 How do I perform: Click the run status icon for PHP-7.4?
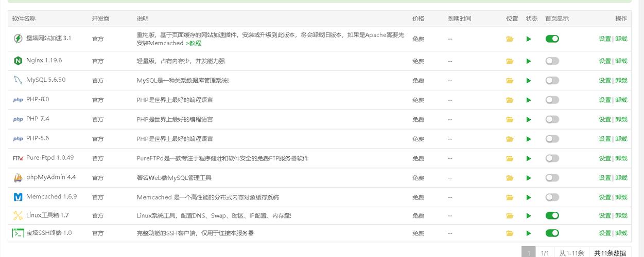tap(529, 120)
